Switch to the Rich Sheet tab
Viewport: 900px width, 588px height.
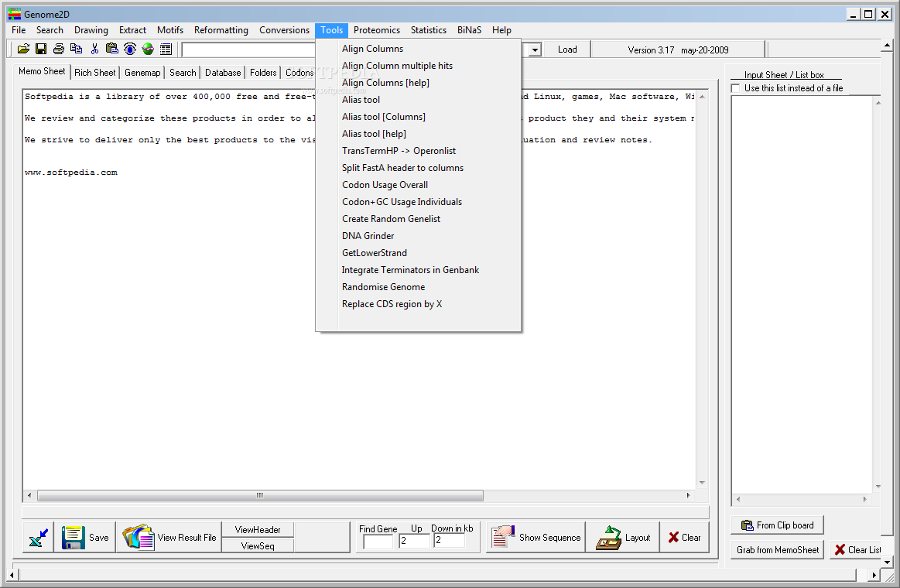[x=94, y=72]
